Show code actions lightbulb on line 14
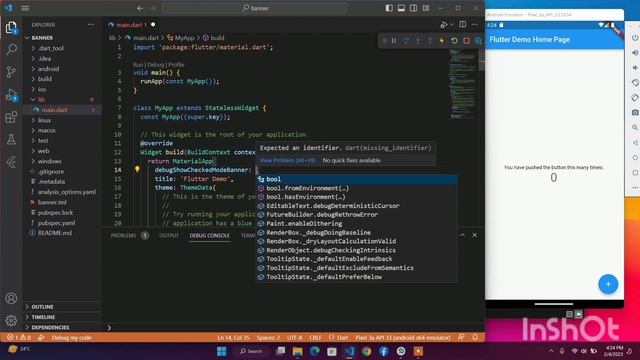 click(137, 169)
